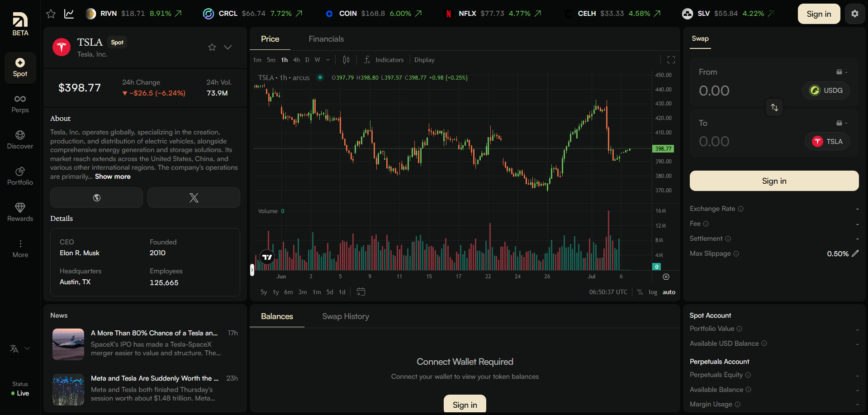Click Sign in in Swap panel

(774, 181)
